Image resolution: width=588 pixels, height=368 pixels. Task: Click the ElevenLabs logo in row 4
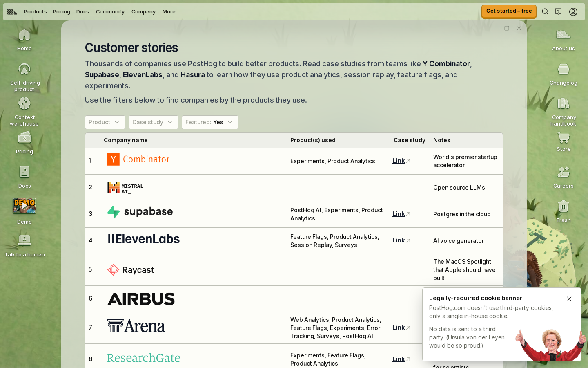[x=144, y=239]
